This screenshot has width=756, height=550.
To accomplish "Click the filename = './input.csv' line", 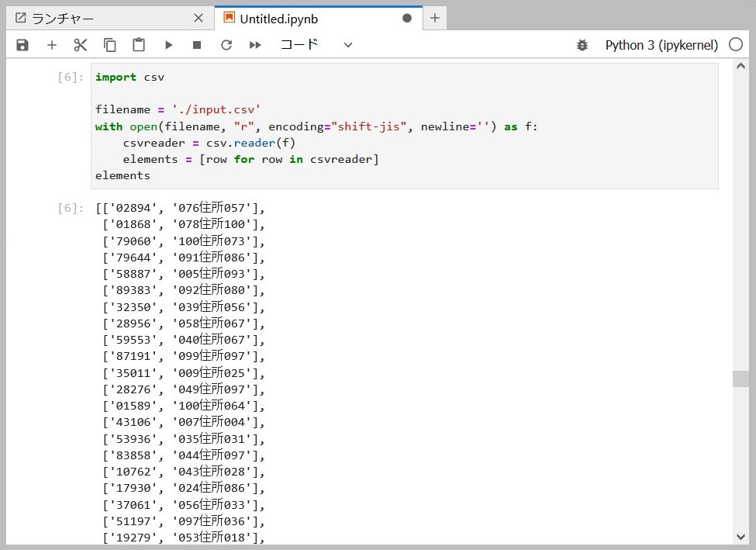I will tap(178, 109).
